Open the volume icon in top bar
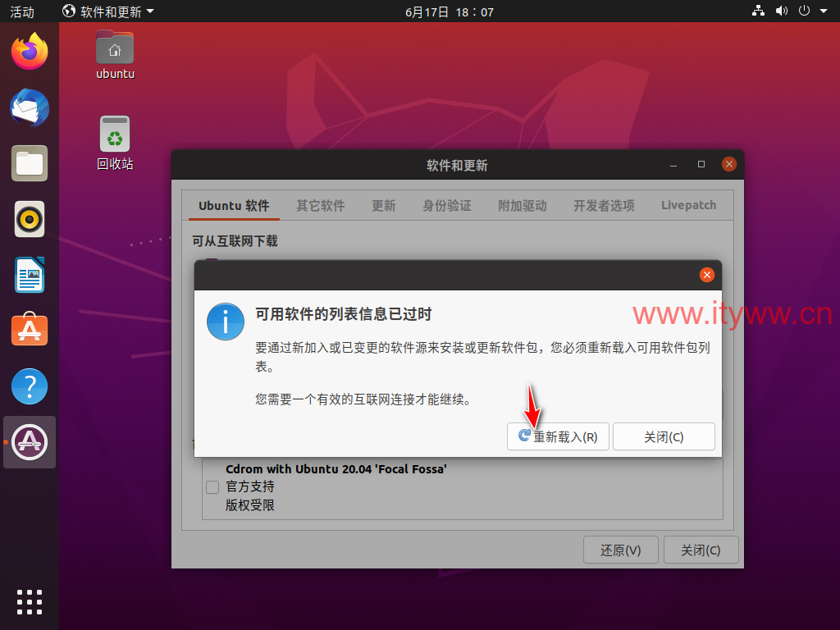 tap(782, 11)
